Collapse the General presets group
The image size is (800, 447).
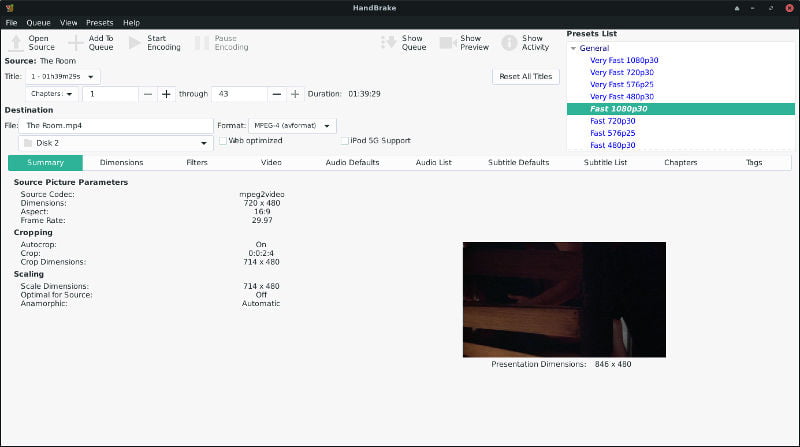[573, 48]
